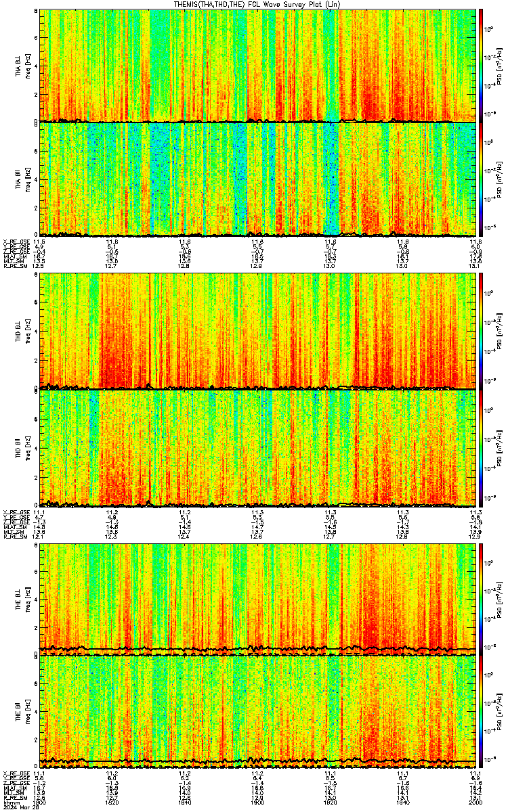Click the PSD color bar beside THD B-perpendicular
Viewport: 508px width, 812px height.
click(481, 331)
